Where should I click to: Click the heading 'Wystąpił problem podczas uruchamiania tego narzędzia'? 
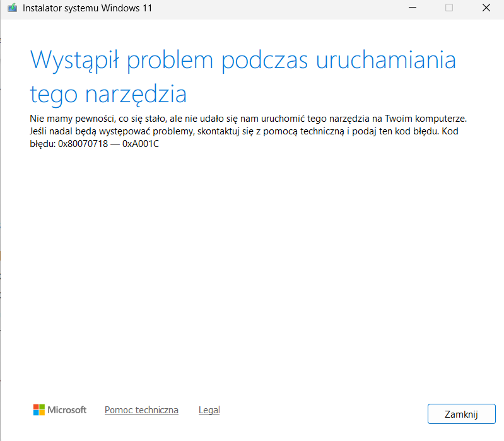tap(243, 77)
